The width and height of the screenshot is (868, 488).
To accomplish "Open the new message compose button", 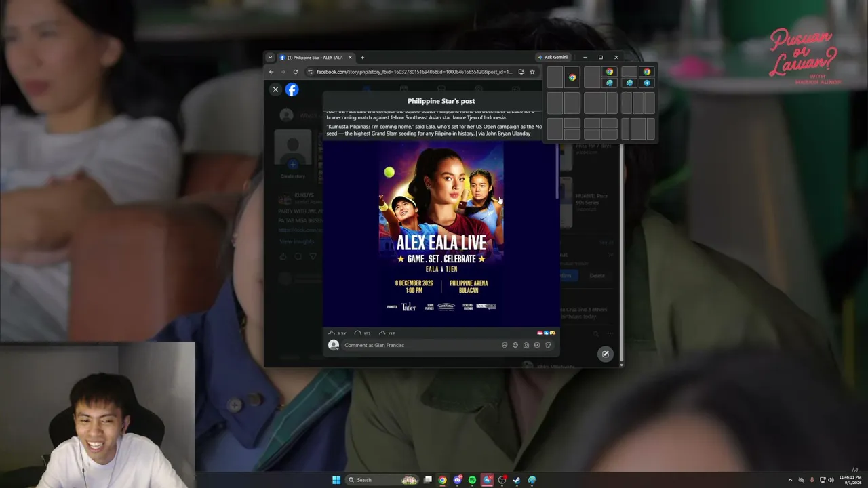I will tap(606, 354).
